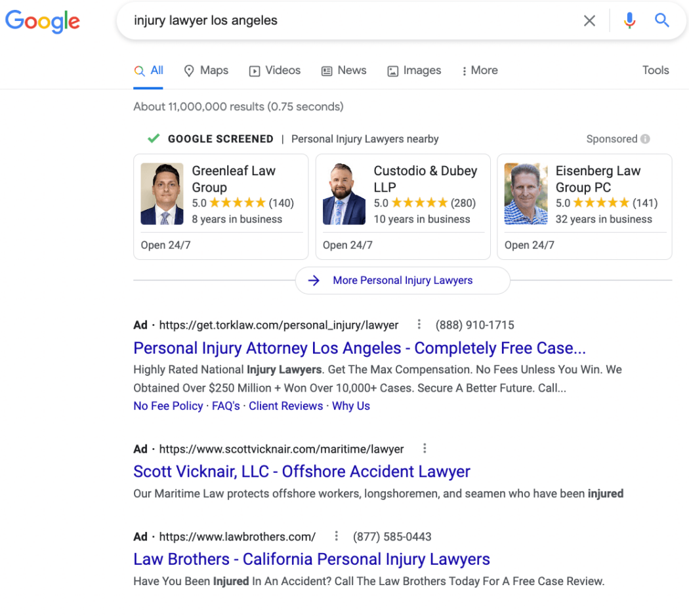Open Google homepage via logo
Screen dimensions: 689x616
coord(43,21)
